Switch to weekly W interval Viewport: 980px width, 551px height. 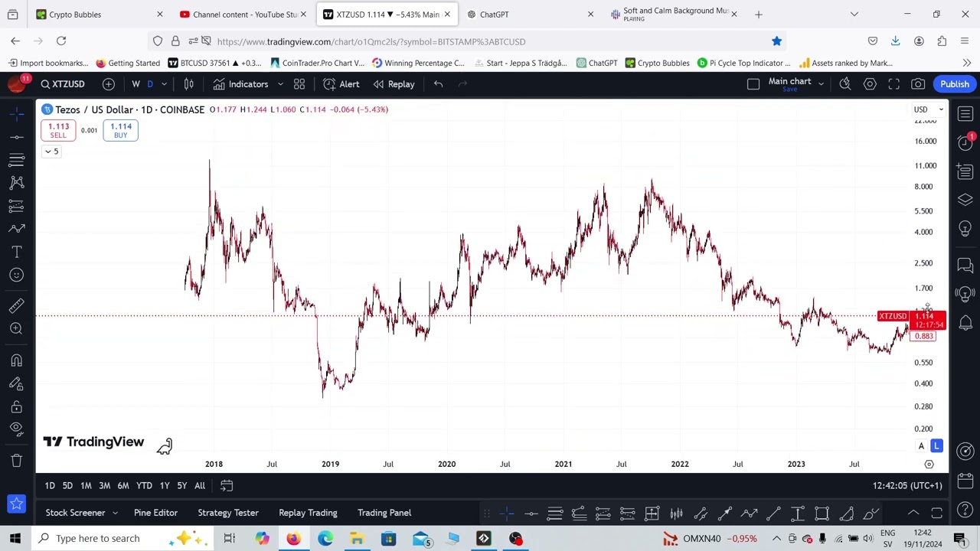[x=136, y=84]
